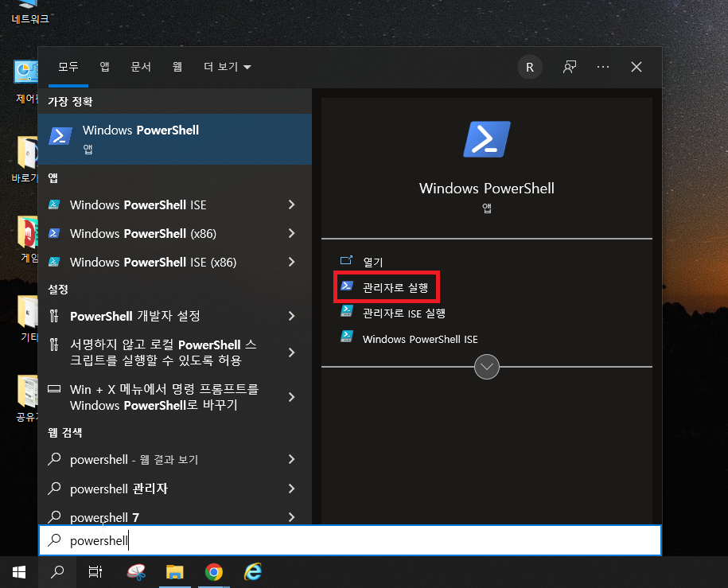Expand Win + X 메뉴 setting arrow

pyautogui.click(x=291, y=397)
